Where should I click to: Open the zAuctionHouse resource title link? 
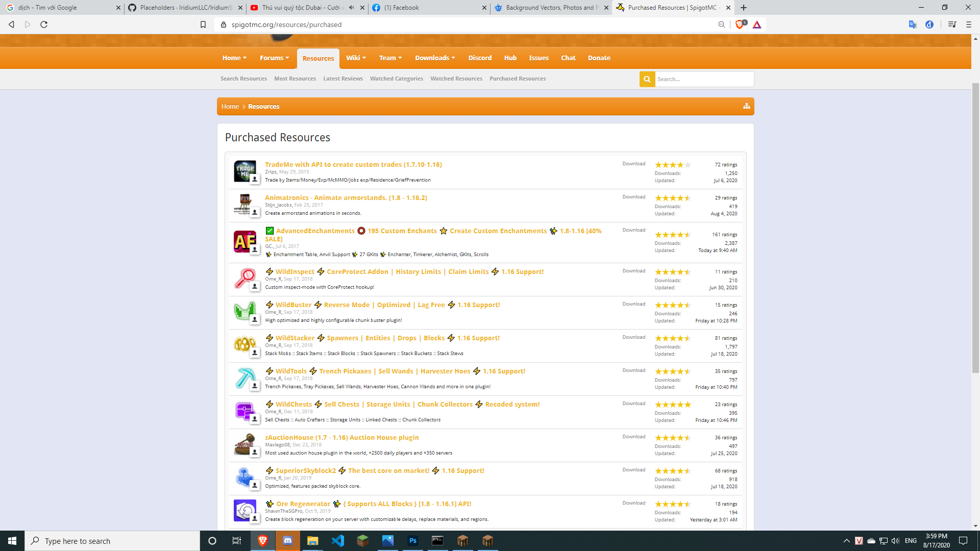[x=341, y=437]
